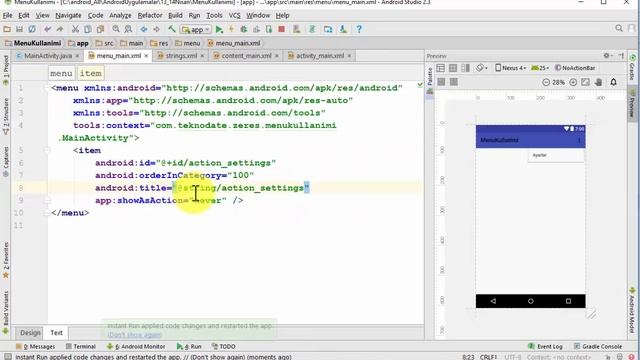This screenshot has height=360, width=640.
Task: Open the Run tool window
Action: point(189,346)
